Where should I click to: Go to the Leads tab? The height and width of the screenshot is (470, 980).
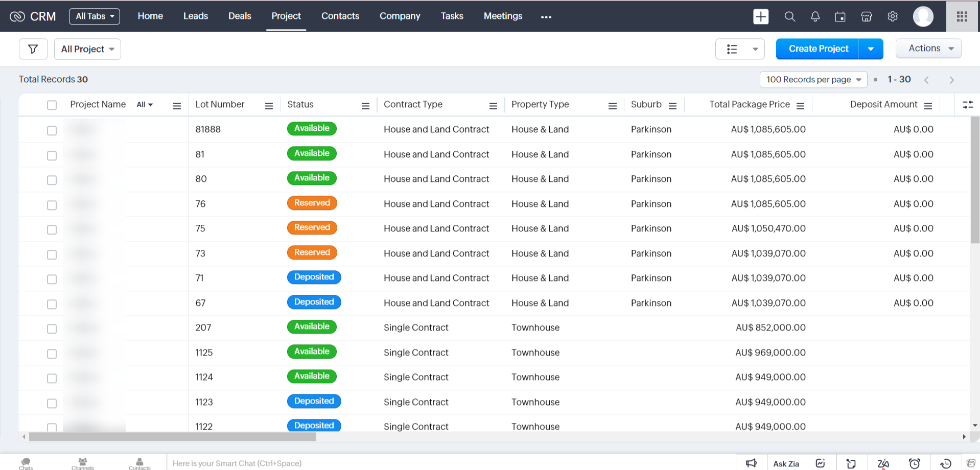(x=196, y=16)
